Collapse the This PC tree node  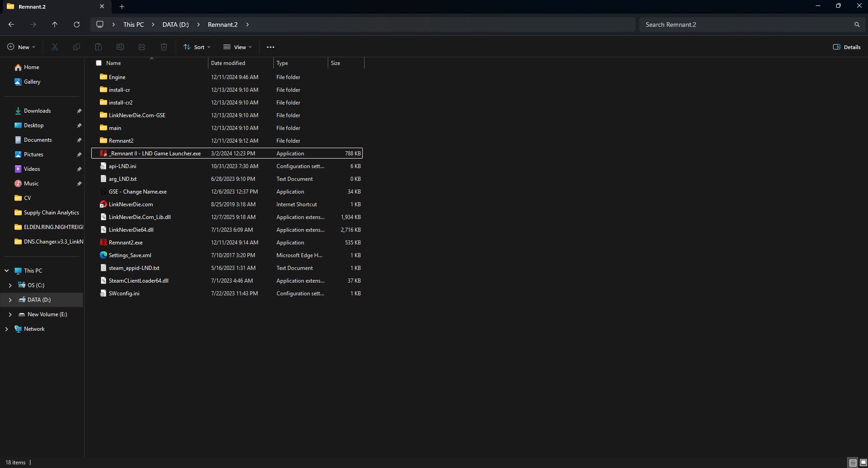pyautogui.click(x=6, y=271)
